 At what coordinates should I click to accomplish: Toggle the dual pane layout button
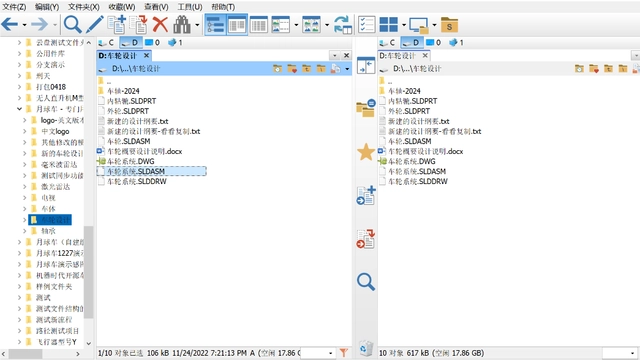pos(237,25)
